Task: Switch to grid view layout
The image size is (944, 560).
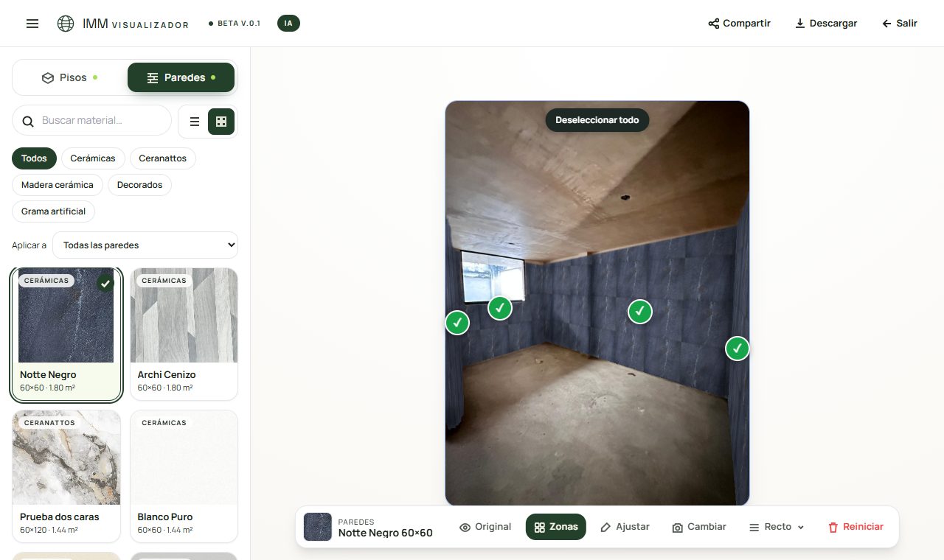Action: [x=221, y=122]
